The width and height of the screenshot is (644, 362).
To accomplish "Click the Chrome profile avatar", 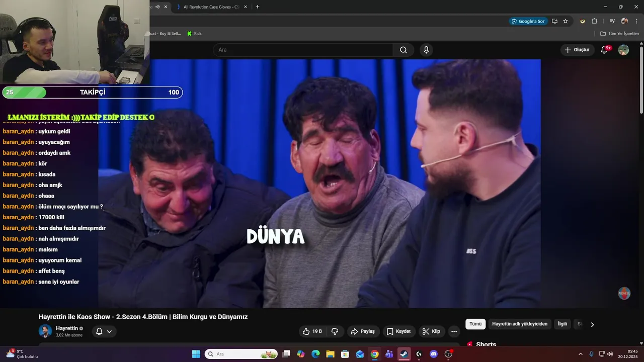I will (624, 21).
